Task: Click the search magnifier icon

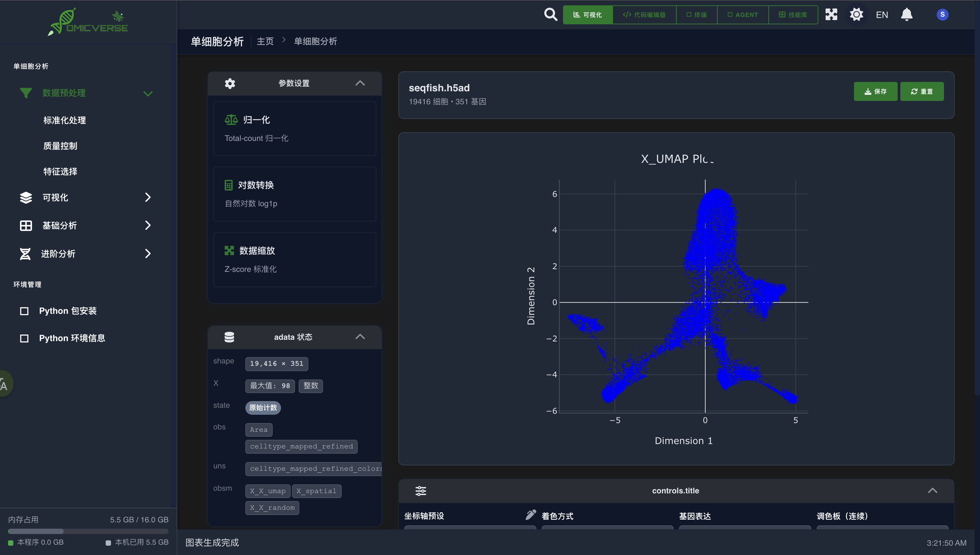Action: pos(550,14)
